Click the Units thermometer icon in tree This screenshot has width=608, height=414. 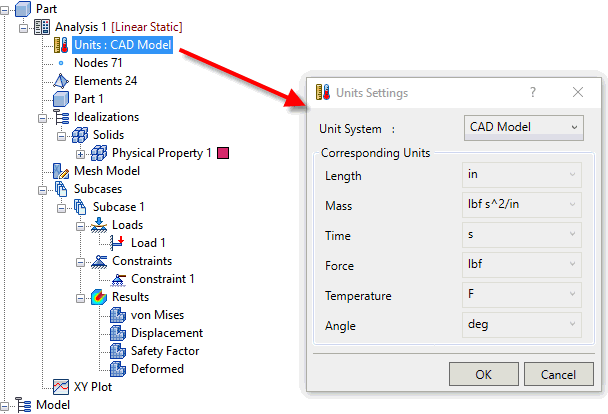click(x=61, y=45)
